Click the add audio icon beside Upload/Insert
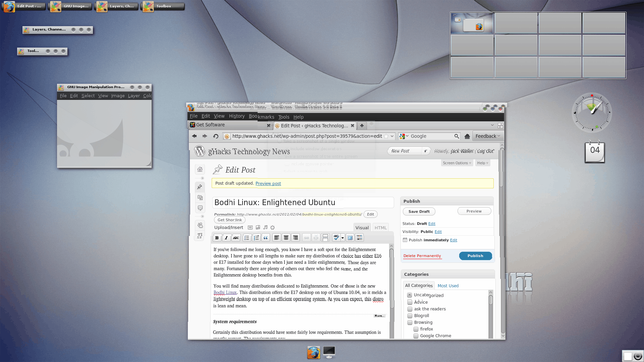 pos(265,228)
